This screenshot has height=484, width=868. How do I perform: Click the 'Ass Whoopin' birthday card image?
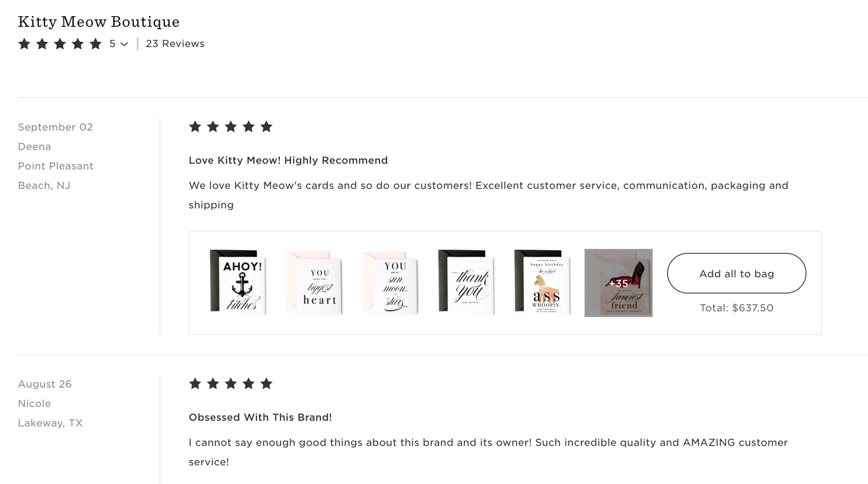542,283
